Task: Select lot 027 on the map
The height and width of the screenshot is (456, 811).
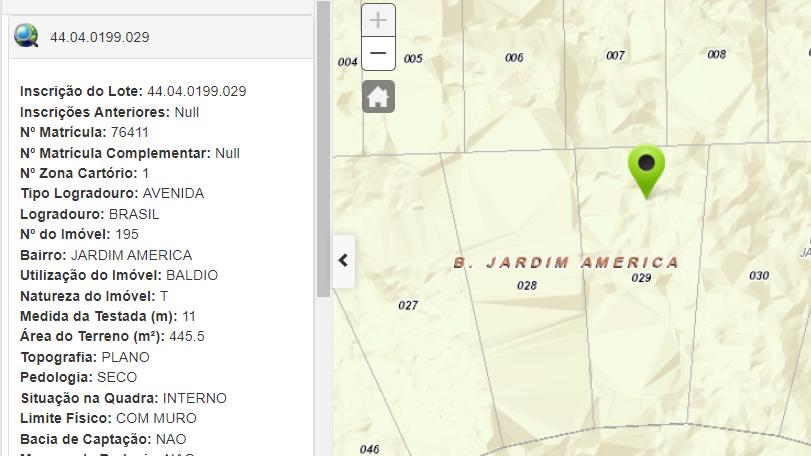Action: [408, 305]
